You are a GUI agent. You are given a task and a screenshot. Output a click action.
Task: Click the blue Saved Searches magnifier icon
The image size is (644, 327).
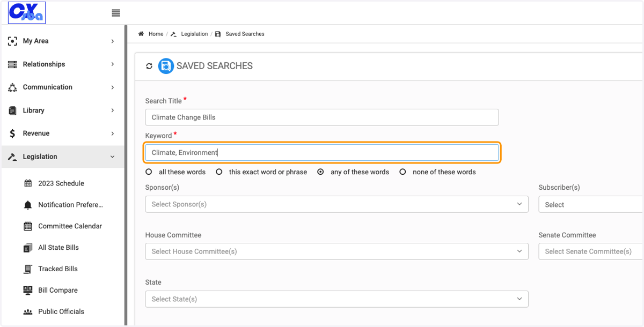click(166, 66)
